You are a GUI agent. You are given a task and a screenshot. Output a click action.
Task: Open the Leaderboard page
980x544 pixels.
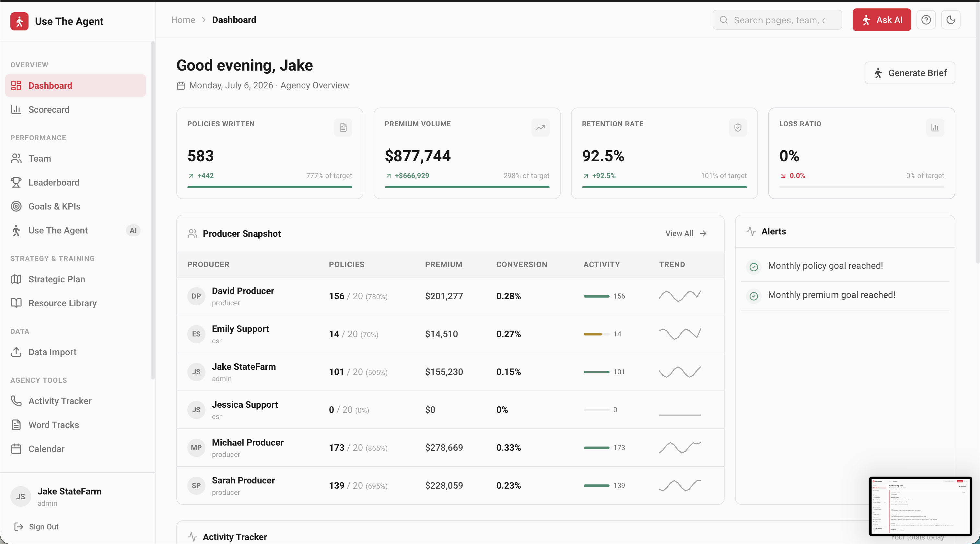click(x=75, y=183)
